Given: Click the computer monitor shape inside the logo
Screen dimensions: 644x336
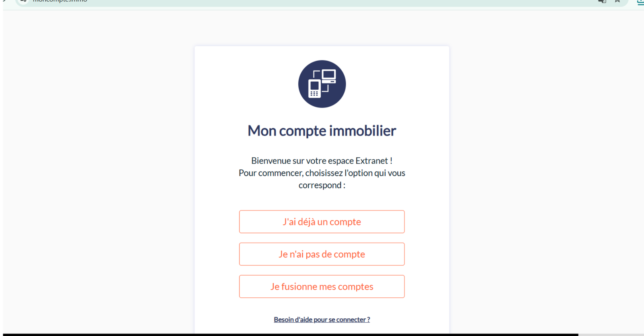Looking at the screenshot, I should tap(329, 76).
